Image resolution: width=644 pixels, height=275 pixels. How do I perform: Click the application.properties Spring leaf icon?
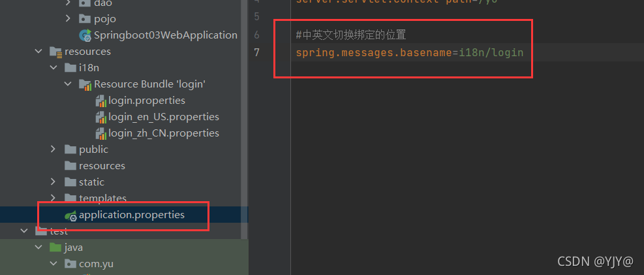pos(71,216)
